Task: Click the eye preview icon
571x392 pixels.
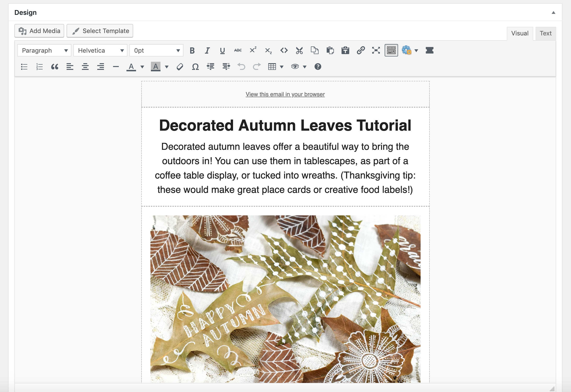Action: click(295, 67)
